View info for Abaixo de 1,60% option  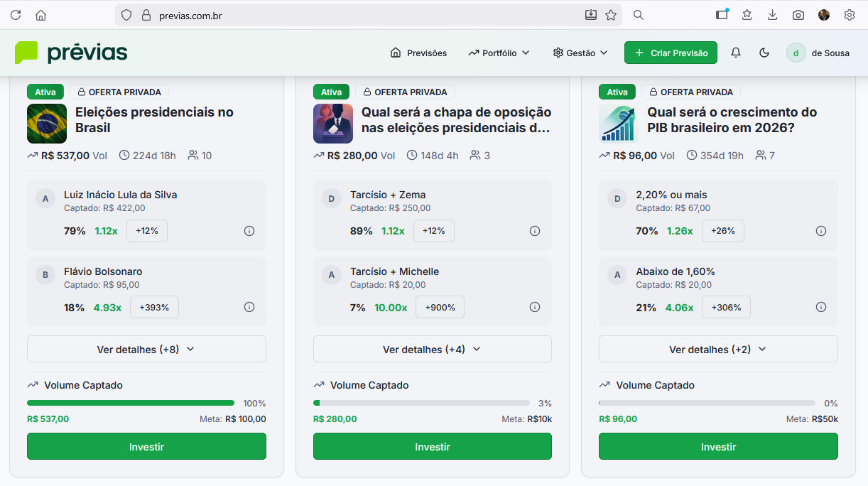[821, 307]
